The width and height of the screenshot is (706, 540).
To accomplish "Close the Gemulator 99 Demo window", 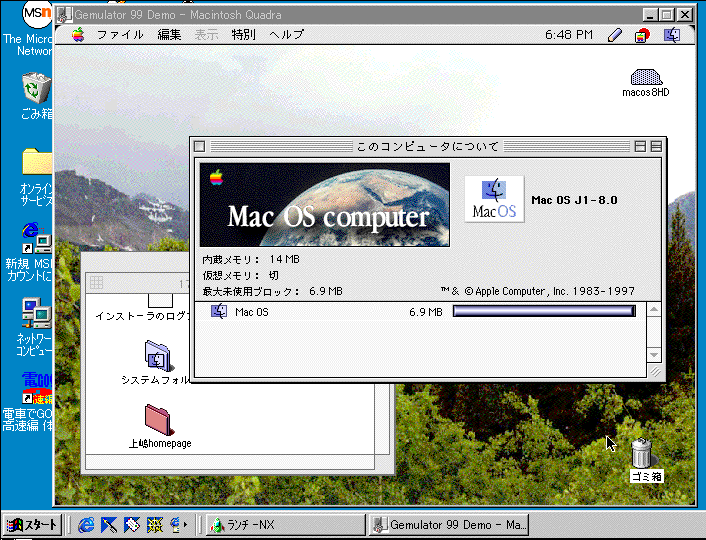I will 684,15.
